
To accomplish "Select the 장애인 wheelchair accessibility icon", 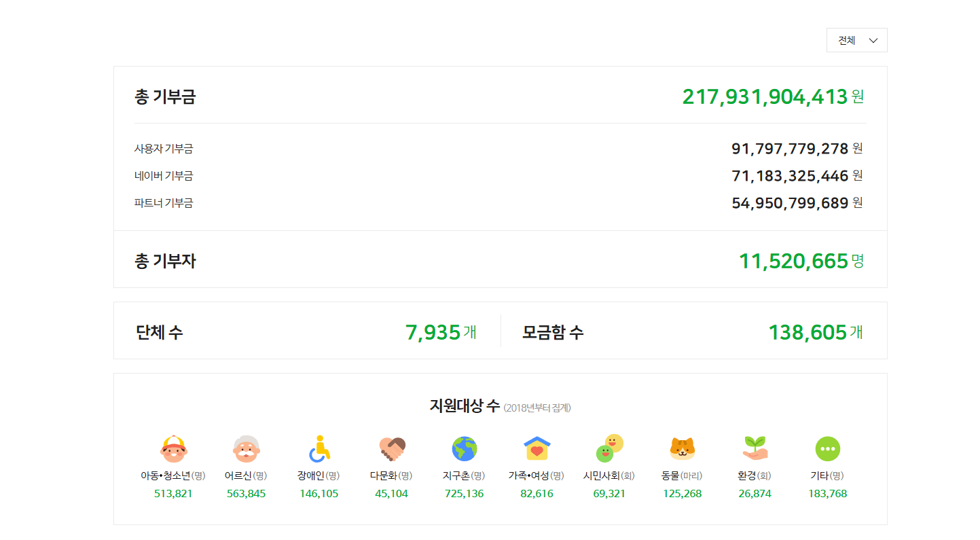I will coord(319,448).
